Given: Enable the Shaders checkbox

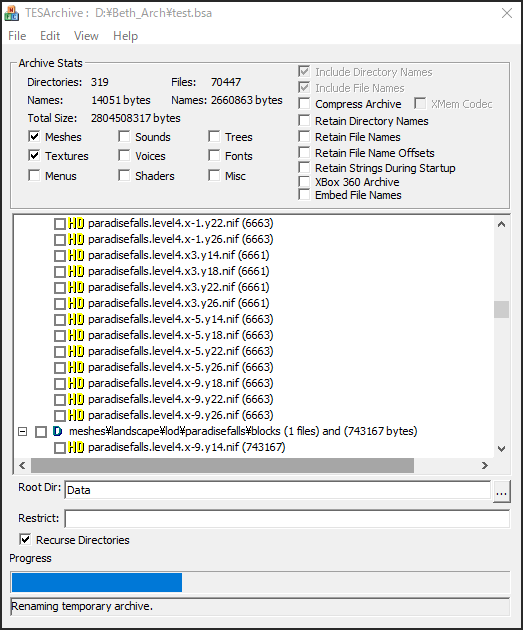Looking at the screenshot, I should 124,176.
